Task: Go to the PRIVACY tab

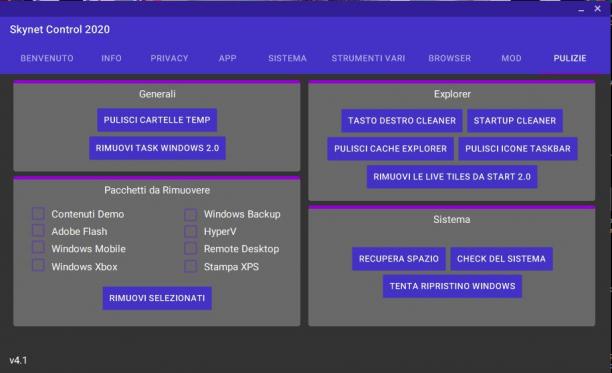Action: pos(169,58)
